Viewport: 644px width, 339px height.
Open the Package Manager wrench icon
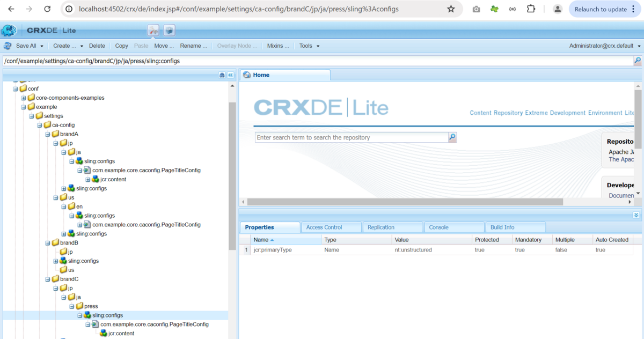(153, 31)
